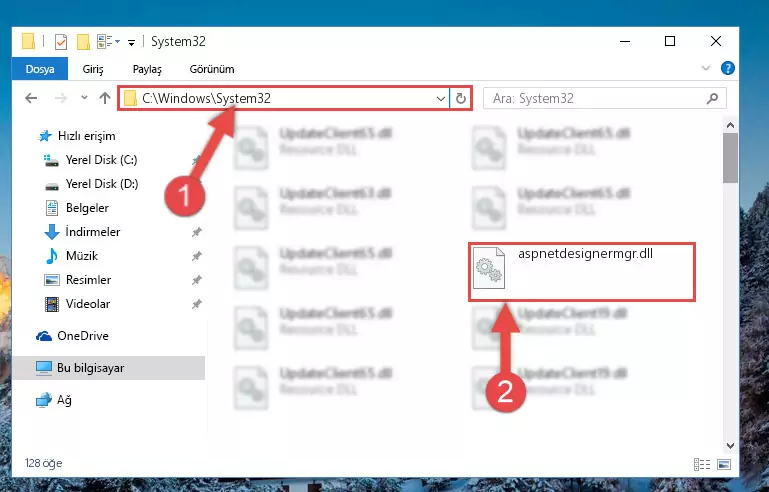Viewport: 769px width, 492px height.
Task: Click the vertical scrollbar up arrow
Action: pyautogui.click(x=730, y=126)
